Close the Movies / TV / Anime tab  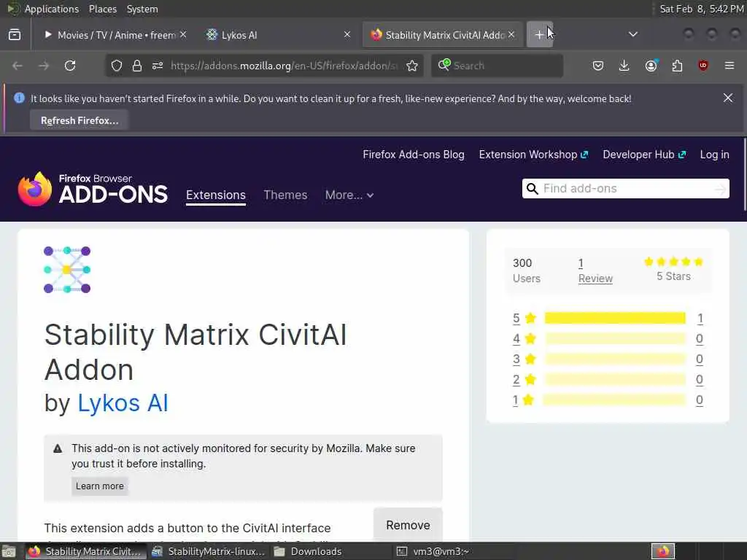coord(183,35)
